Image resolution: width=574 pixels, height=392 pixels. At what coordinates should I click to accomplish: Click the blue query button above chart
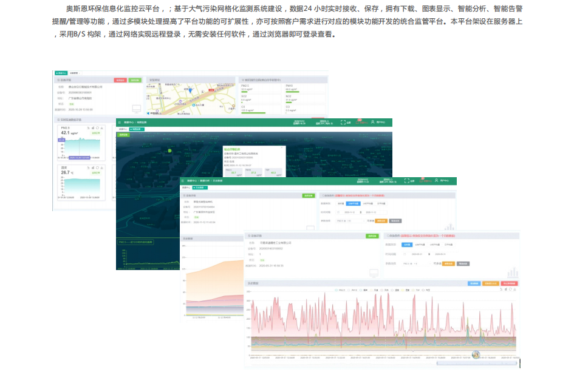(x=474, y=283)
